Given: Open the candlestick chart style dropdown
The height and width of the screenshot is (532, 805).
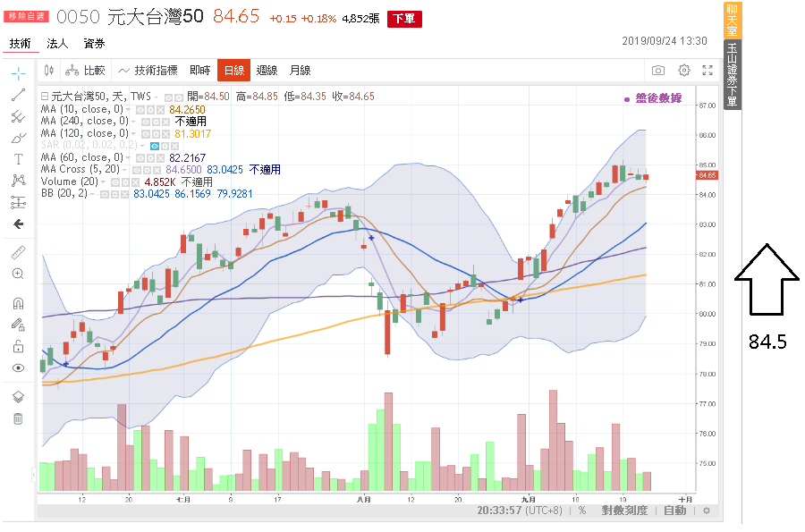Looking at the screenshot, I should (49, 71).
